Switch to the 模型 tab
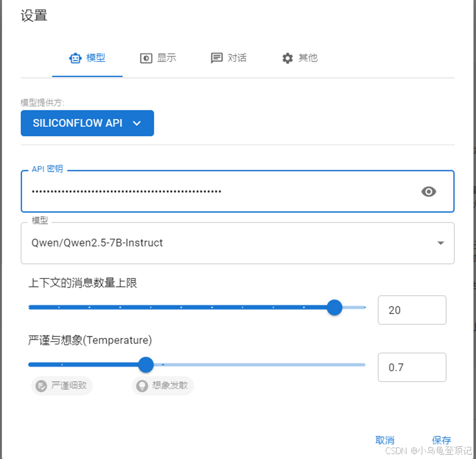 coord(87,57)
